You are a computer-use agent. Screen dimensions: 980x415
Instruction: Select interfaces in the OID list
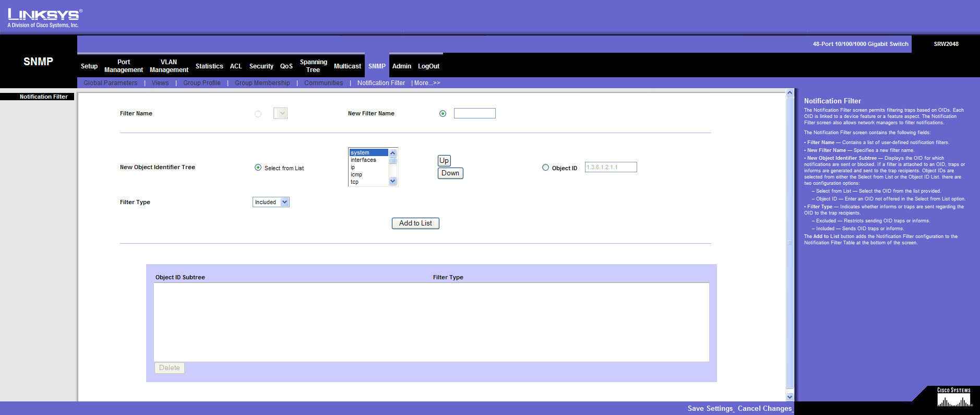pos(364,160)
